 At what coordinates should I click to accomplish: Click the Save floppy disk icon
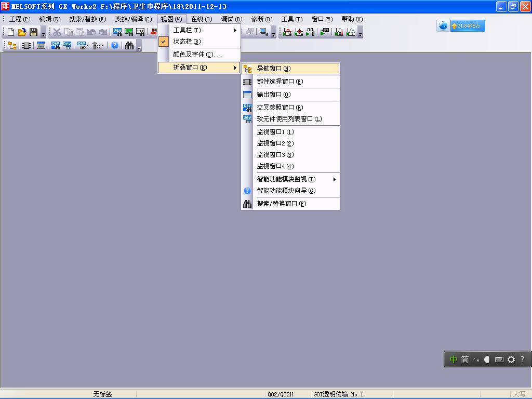point(33,32)
